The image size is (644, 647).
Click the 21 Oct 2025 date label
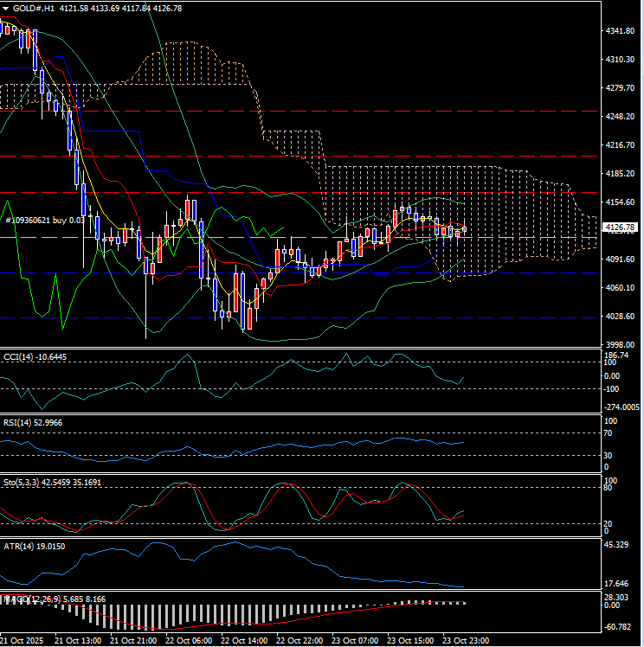pos(23,640)
